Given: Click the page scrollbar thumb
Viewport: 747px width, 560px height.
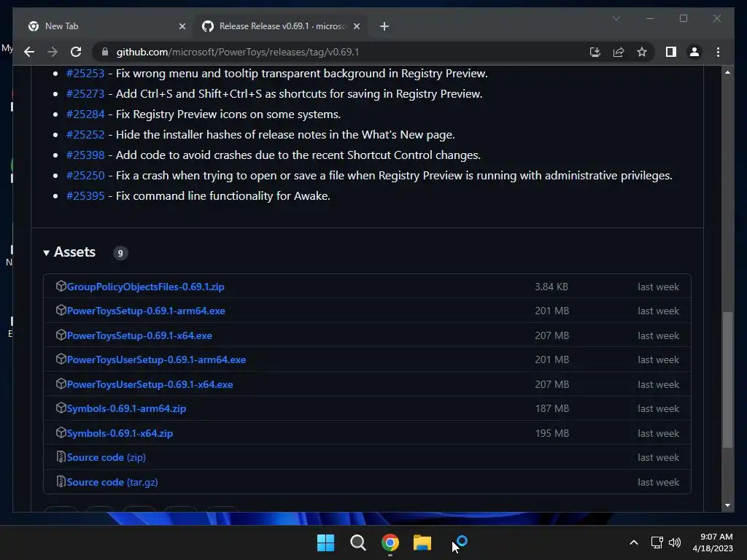Looking at the screenshot, I should tap(727, 379).
